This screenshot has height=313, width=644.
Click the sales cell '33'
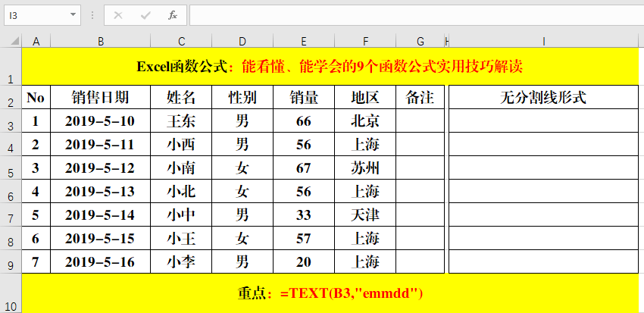(x=304, y=214)
